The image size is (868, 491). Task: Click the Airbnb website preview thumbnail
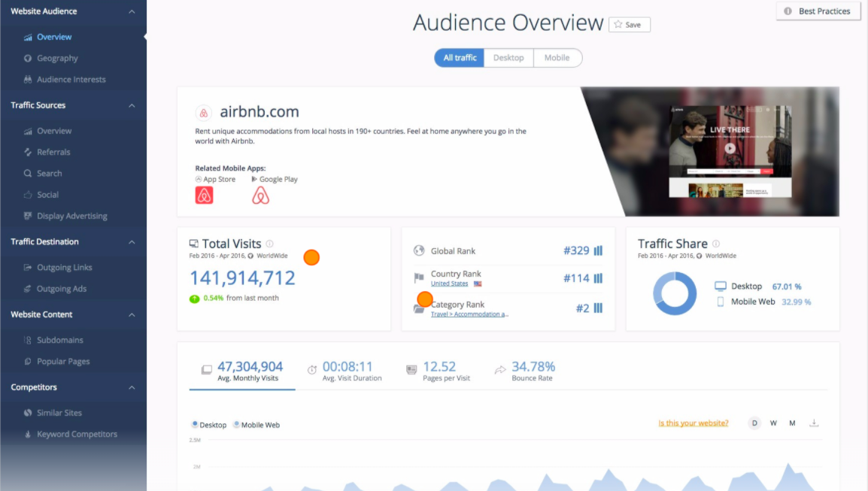(x=729, y=151)
